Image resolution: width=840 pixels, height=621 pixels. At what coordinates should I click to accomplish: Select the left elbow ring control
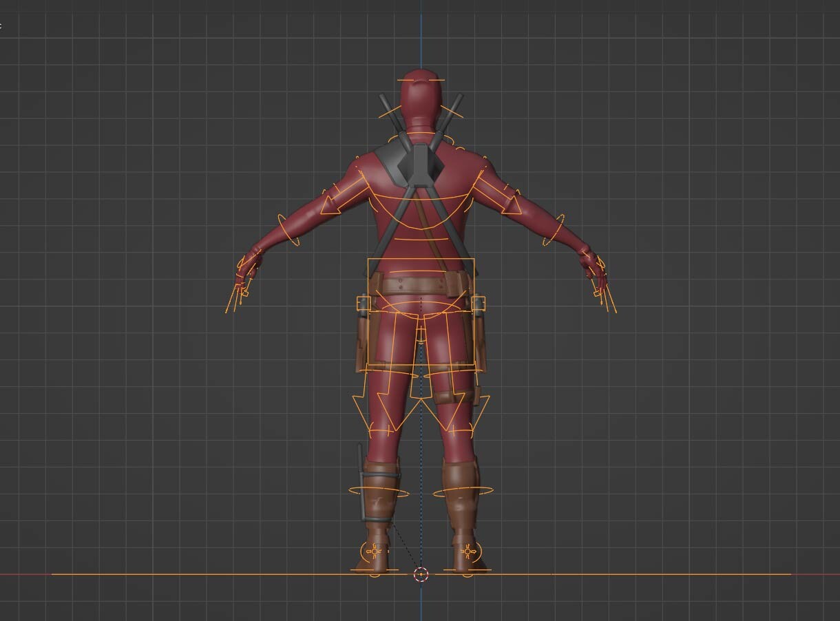click(x=288, y=230)
